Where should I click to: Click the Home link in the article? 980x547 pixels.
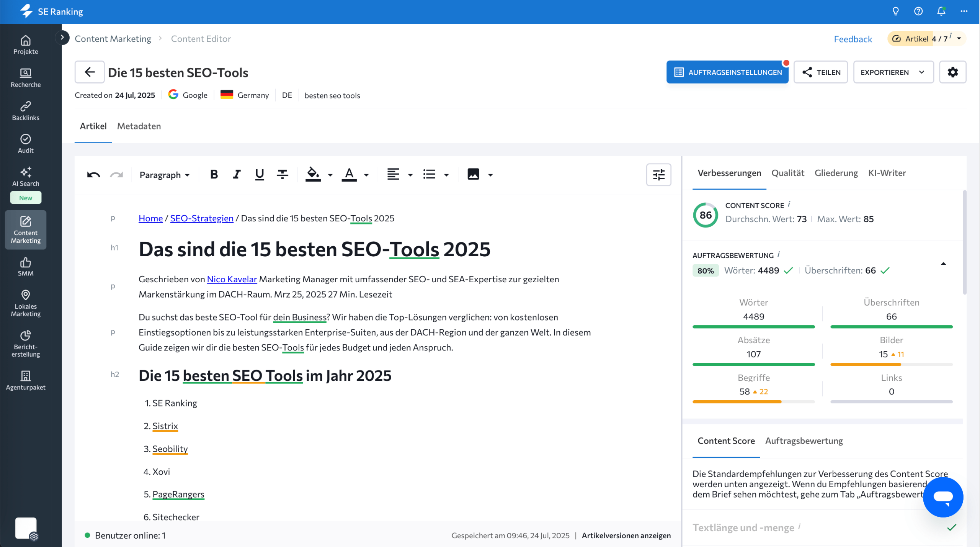(x=150, y=218)
